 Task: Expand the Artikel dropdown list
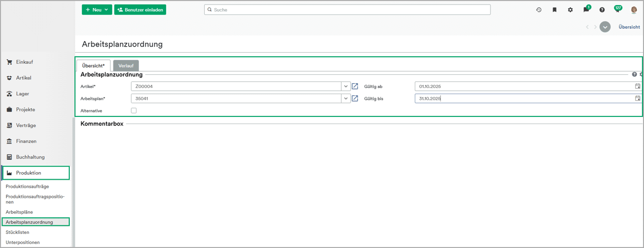(346, 86)
